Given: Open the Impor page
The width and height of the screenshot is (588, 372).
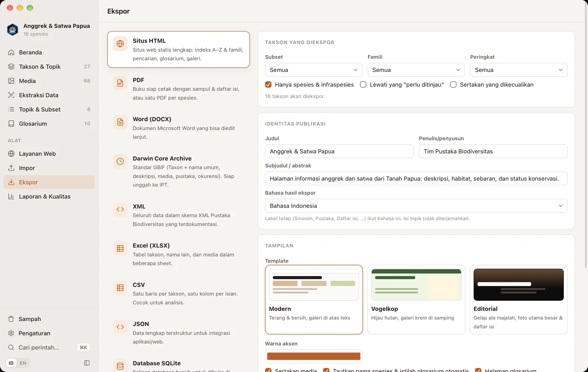Looking at the screenshot, I should (x=49, y=168).
